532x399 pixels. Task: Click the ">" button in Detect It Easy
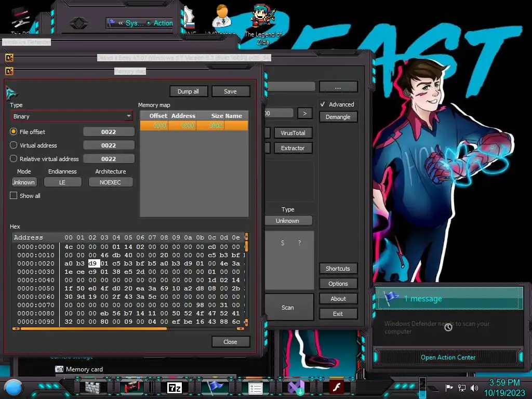click(304, 113)
